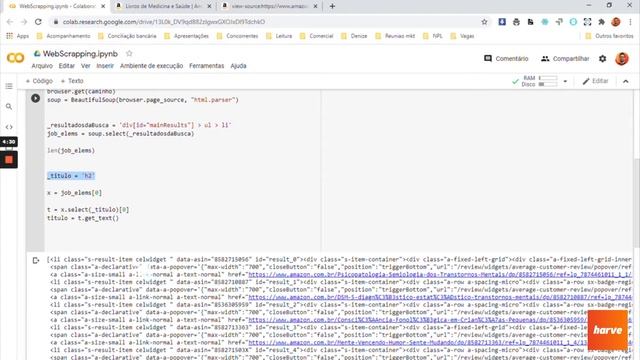The height and width of the screenshot is (360, 640).
Task: Click the RAM and Disco usage bars
Action: coord(548,81)
